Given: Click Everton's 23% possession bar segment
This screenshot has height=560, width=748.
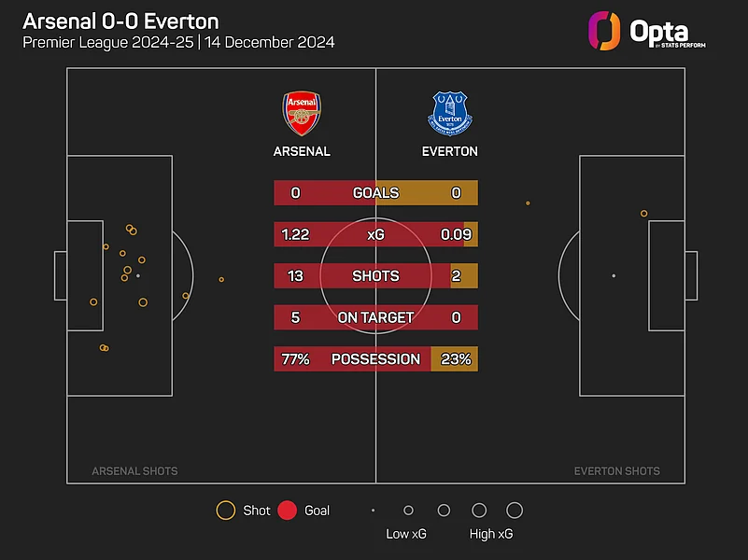Looking at the screenshot, I should 455,359.
